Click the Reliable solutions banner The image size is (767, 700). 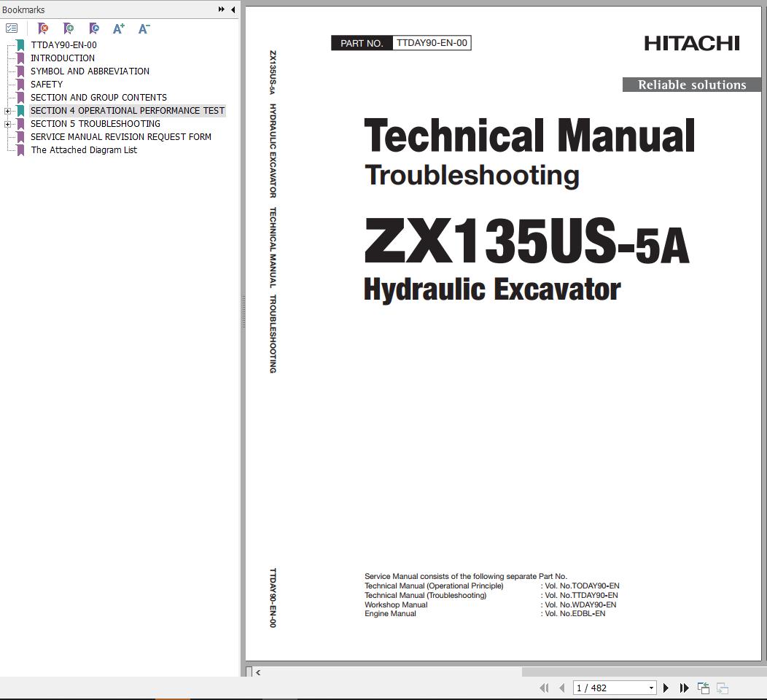(x=692, y=85)
